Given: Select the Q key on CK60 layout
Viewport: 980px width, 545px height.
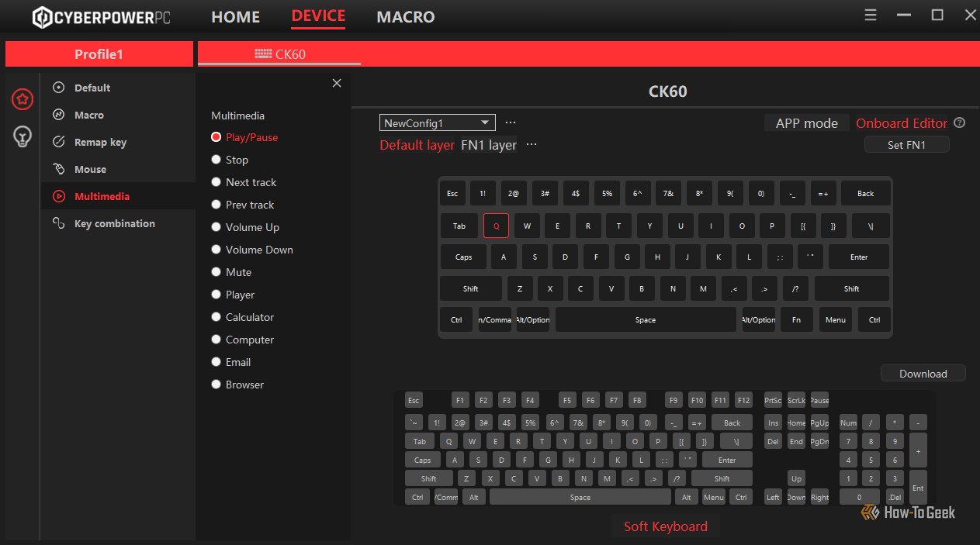Looking at the screenshot, I should click(497, 226).
